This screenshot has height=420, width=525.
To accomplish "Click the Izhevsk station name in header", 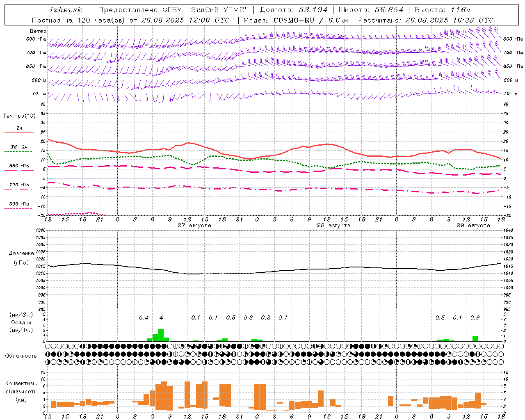I will click(x=66, y=10).
